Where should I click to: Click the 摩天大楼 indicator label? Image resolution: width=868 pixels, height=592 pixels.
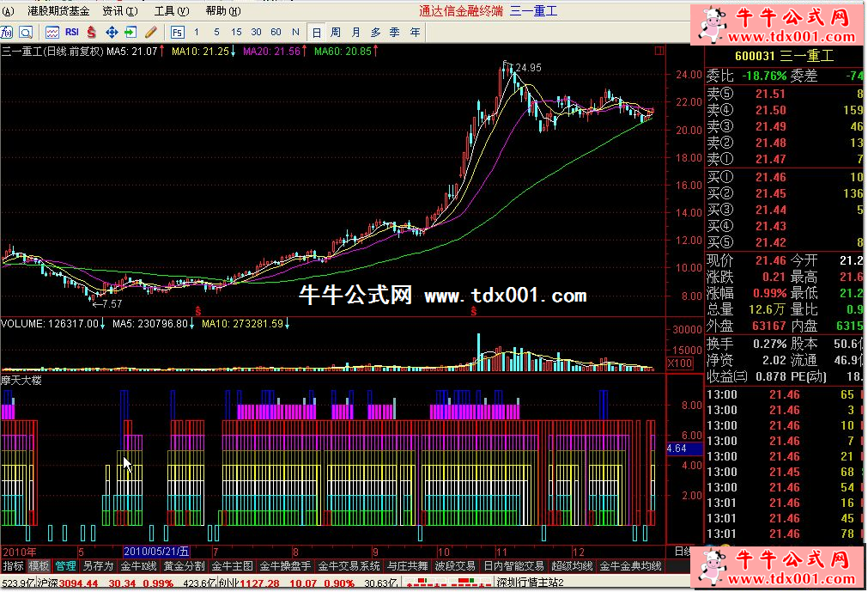click(x=21, y=381)
